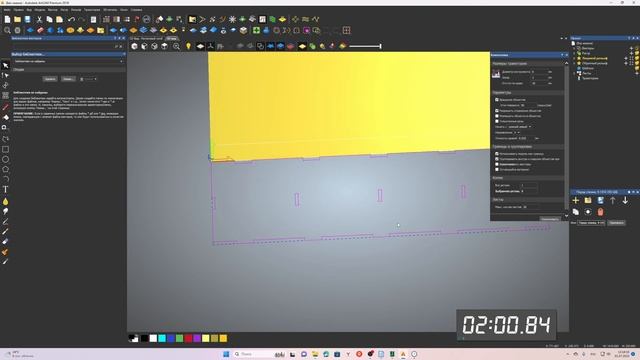Expand the Листы node in project tree
The height and width of the screenshot is (360, 640).
tap(574, 73)
